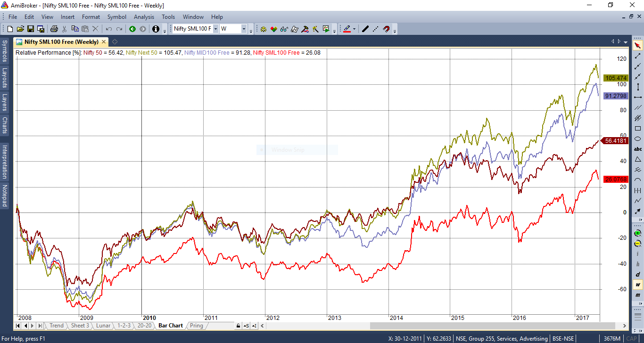Save the current chart with floppy icon
This screenshot has height=343, width=644.
(30, 29)
